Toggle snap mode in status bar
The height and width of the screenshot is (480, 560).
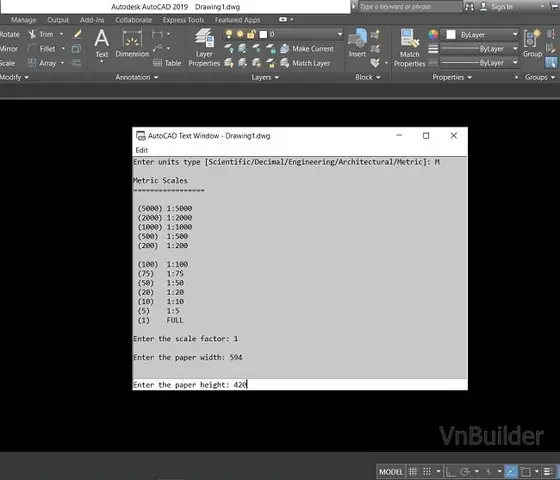(427, 472)
